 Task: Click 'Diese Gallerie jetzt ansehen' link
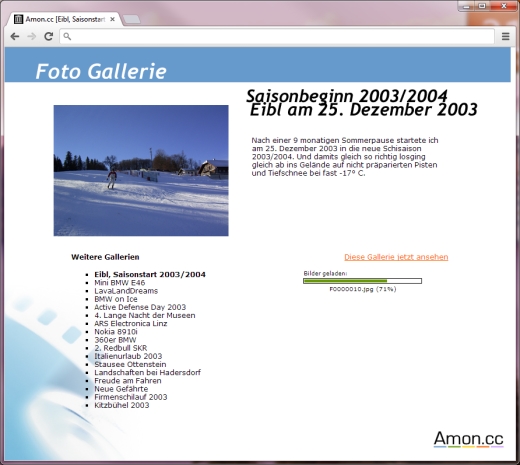[396, 257]
